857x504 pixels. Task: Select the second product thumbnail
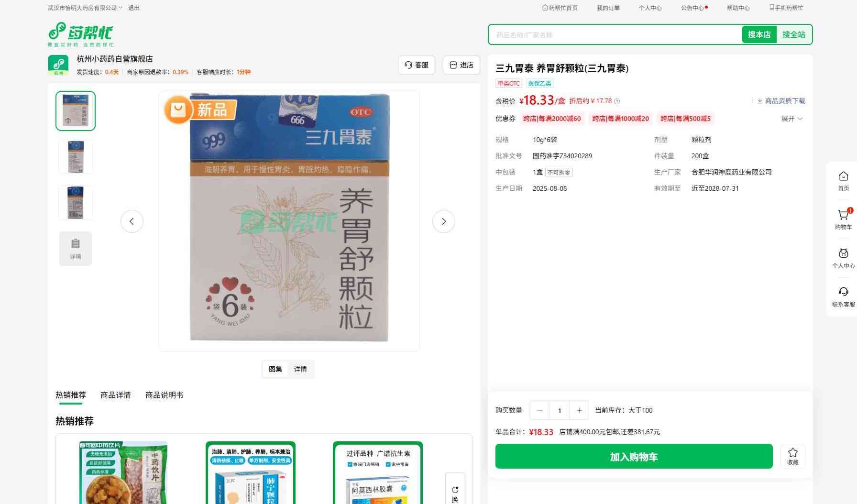[76, 157]
